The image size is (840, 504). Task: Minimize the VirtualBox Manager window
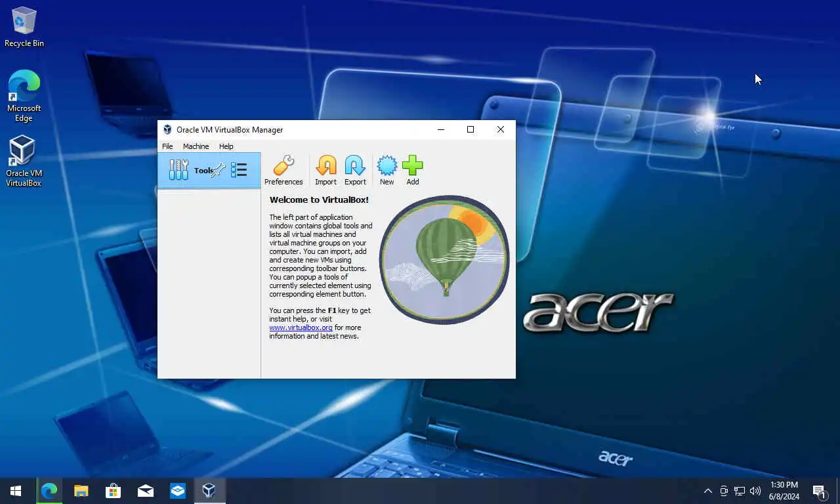click(x=440, y=130)
